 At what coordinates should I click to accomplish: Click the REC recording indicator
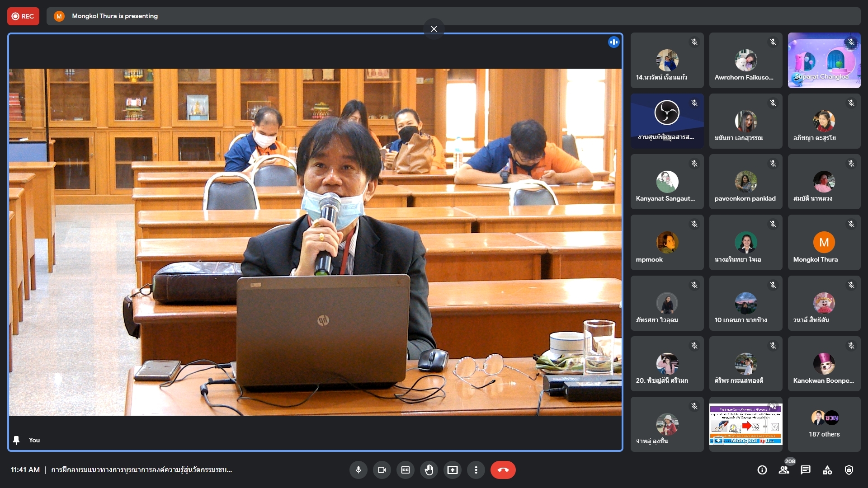(x=23, y=16)
